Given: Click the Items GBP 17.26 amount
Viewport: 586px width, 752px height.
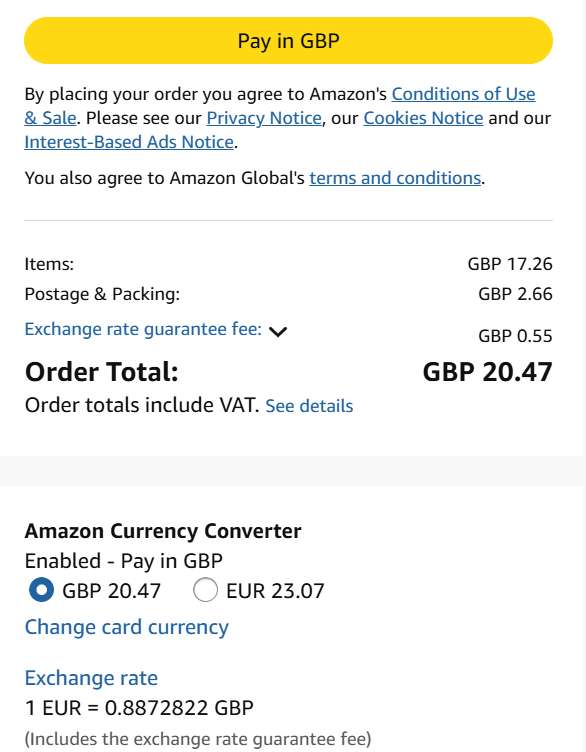Looking at the screenshot, I should pyautogui.click(x=510, y=264).
